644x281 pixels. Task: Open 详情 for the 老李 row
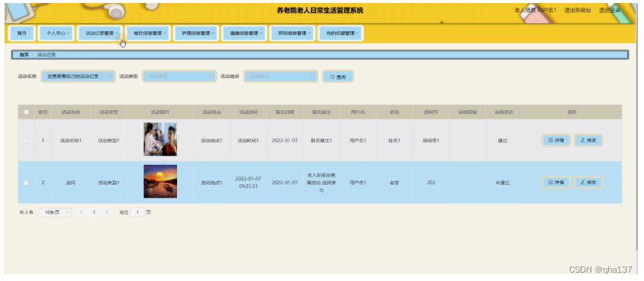[x=556, y=182]
